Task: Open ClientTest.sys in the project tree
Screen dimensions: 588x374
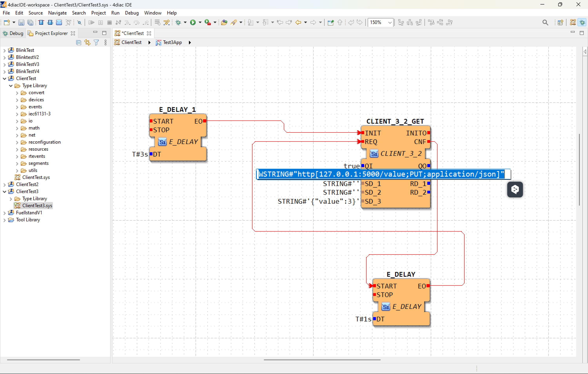Action: (x=36, y=177)
